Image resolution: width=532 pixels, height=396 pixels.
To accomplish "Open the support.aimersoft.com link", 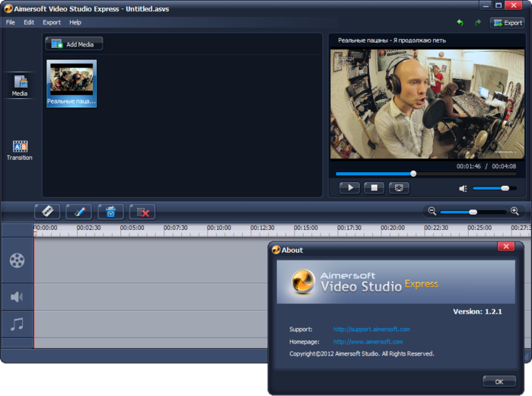I will tap(371, 329).
